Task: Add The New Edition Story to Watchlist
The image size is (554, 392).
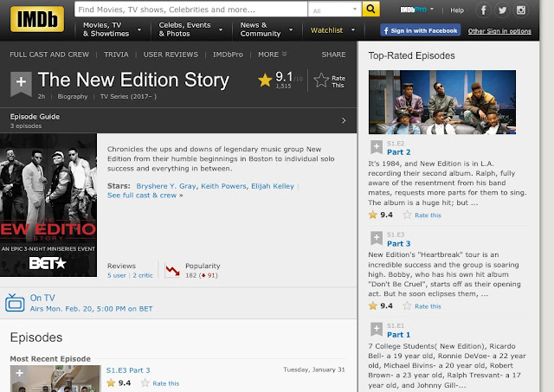Action: click(21, 84)
